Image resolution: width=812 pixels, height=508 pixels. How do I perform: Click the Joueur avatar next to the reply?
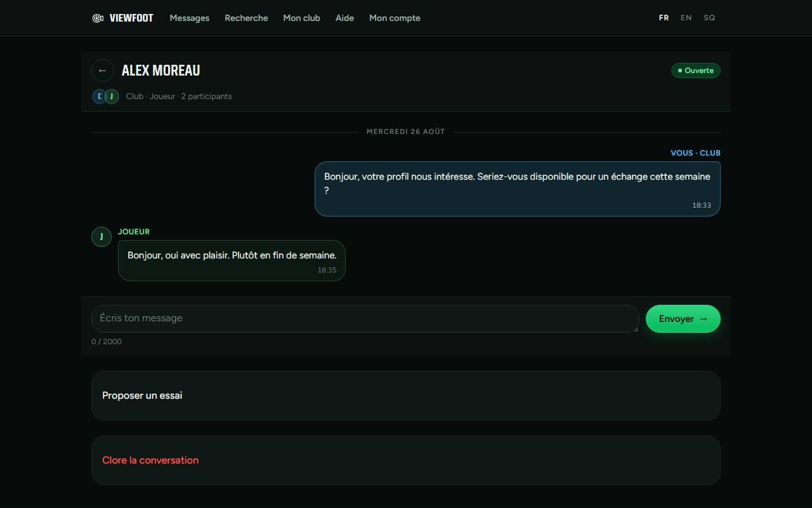click(x=101, y=237)
